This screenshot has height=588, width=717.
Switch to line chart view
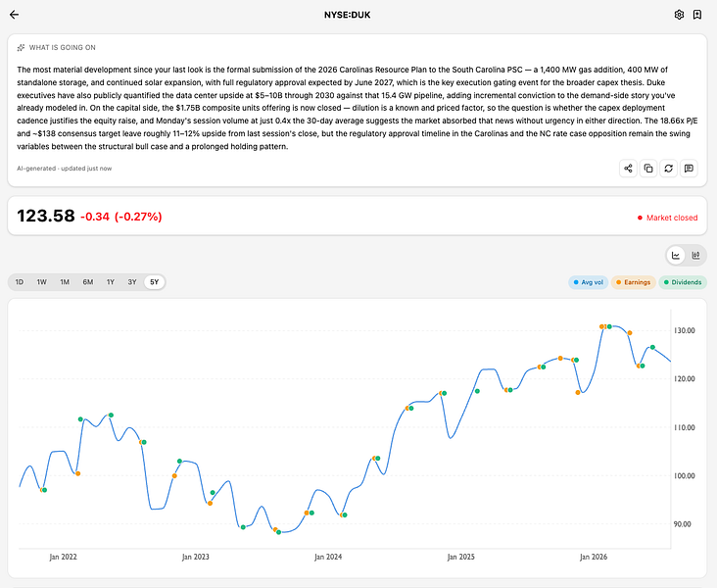coord(676,256)
